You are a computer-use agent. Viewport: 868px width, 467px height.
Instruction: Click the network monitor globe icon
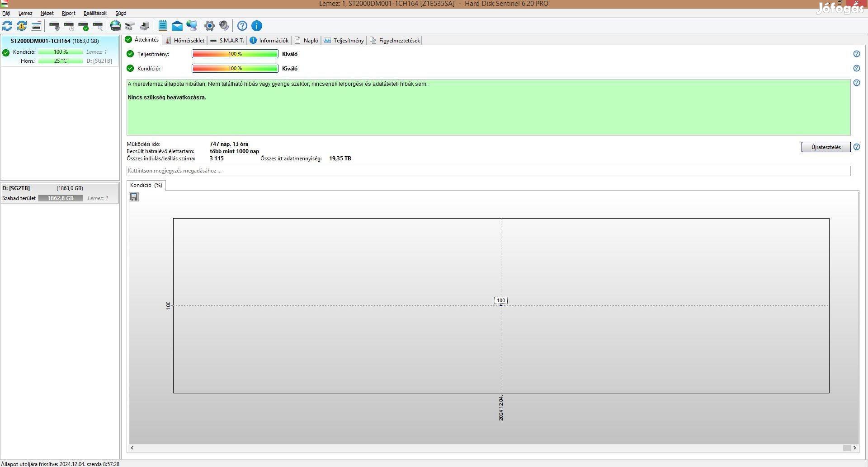coord(192,26)
